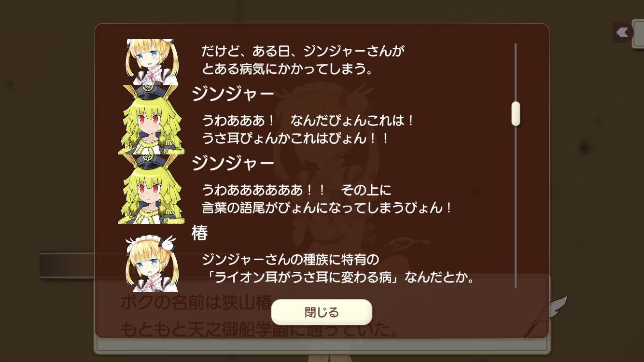Click the brown name ribbon behind dialog
The image size is (644, 362).
(67, 265)
